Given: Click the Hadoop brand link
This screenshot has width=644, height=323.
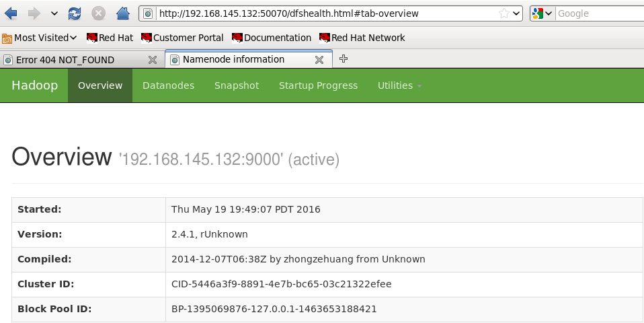Looking at the screenshot, I should point(34,85).
